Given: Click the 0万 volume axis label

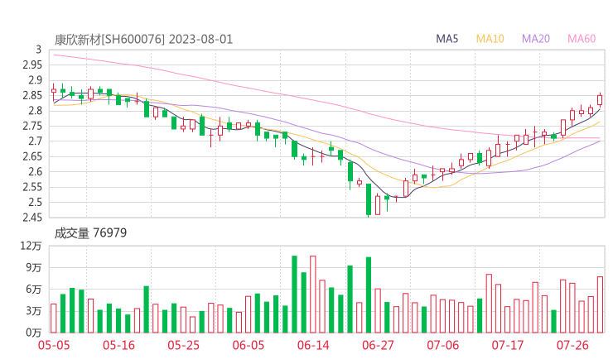Looking at the screenshot, I should click(34, 333).
